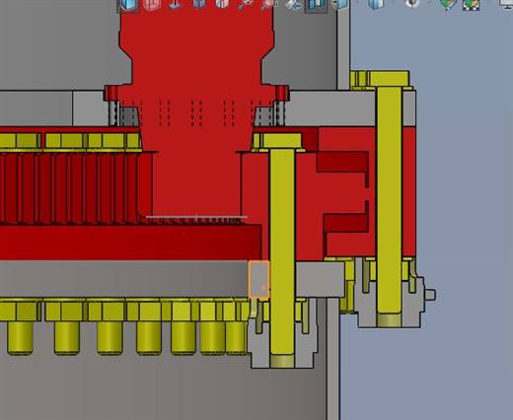This screenshot has height=420, width=513.
Task: Select the orange-outlined highlighted gray face
Action: [259, 279]
